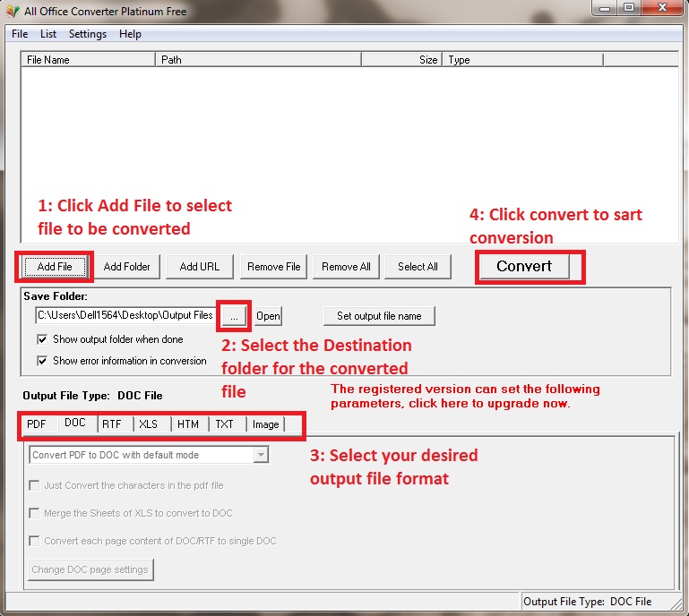Screen dimensions: 689x616
Task: Start conversion with the Convert button
Action: click(524, 266)
